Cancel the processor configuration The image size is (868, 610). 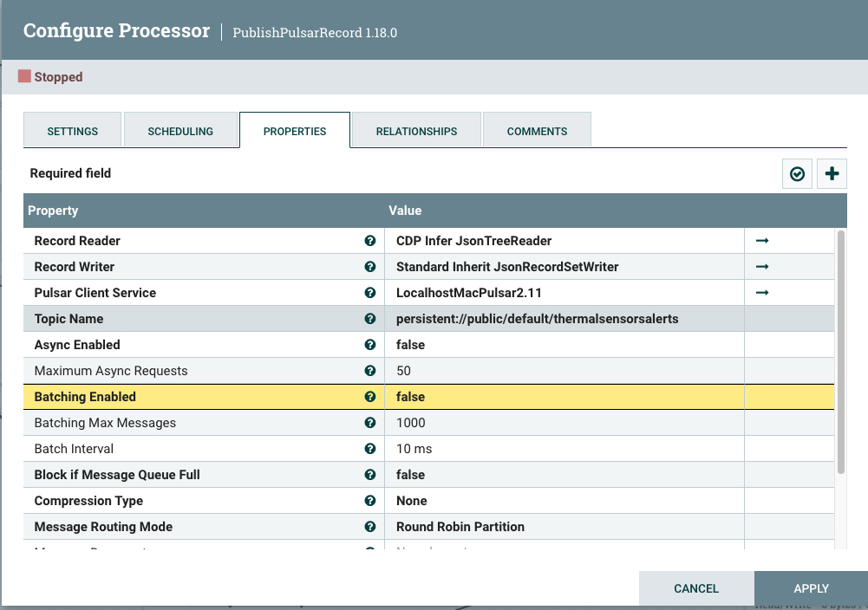tap(695, 588)
